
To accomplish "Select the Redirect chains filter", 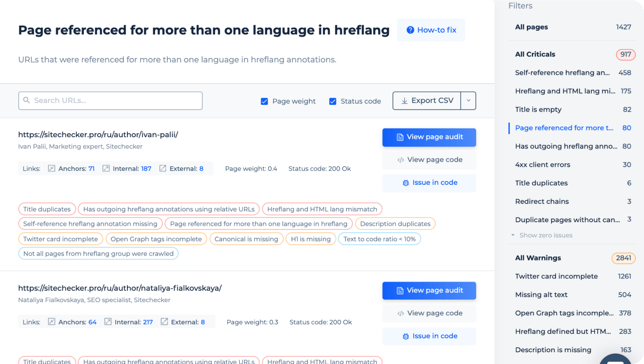I will pos(573,202).
